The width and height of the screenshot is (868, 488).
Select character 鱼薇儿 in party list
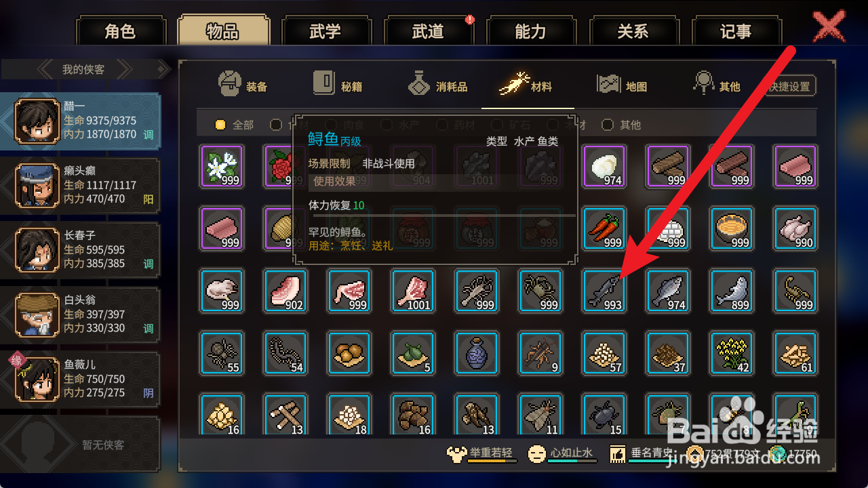(x=81, y=379)
